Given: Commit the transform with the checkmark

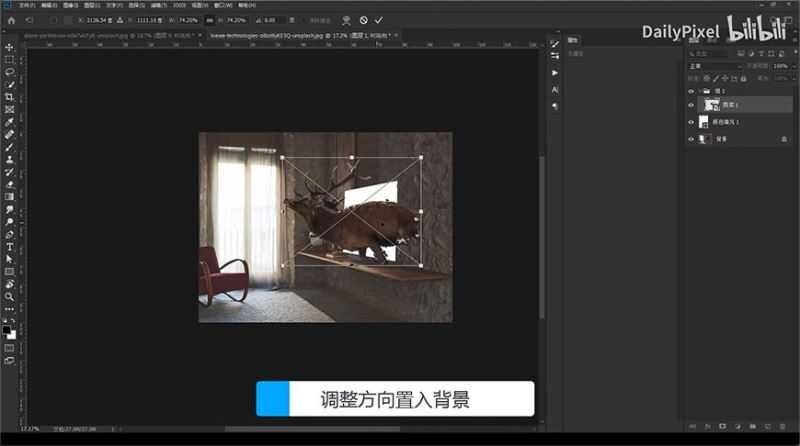Looking at the screenshot, I should (x=379, y=20).
